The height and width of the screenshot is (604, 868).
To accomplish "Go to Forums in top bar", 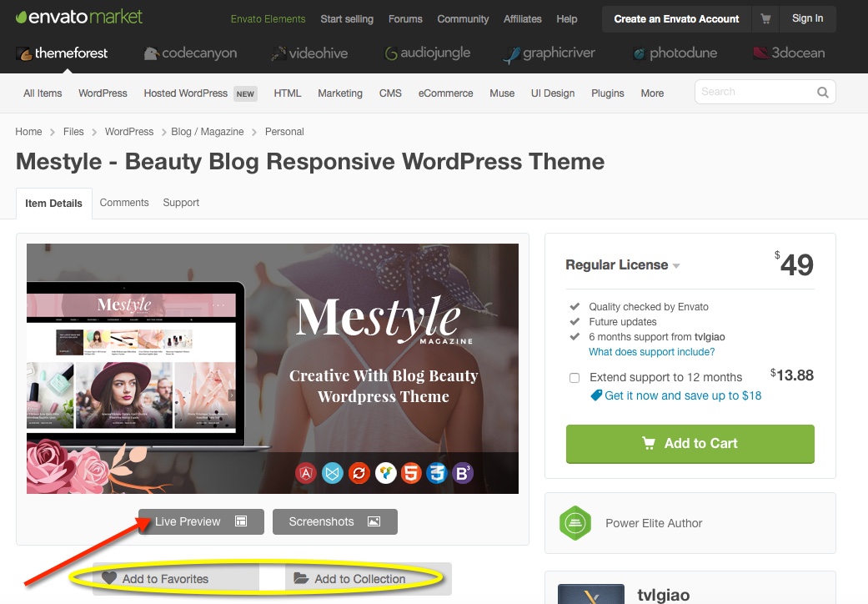I will click(405, 19).
